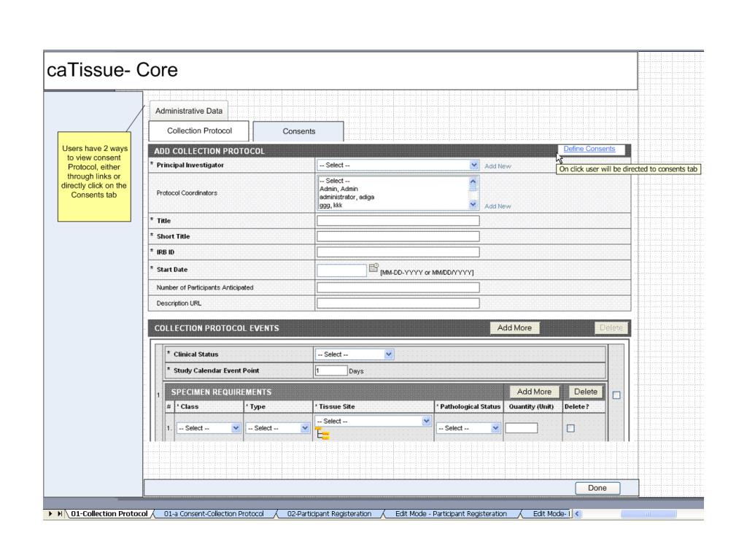Click Add New beside Principal Investigator

498,166
